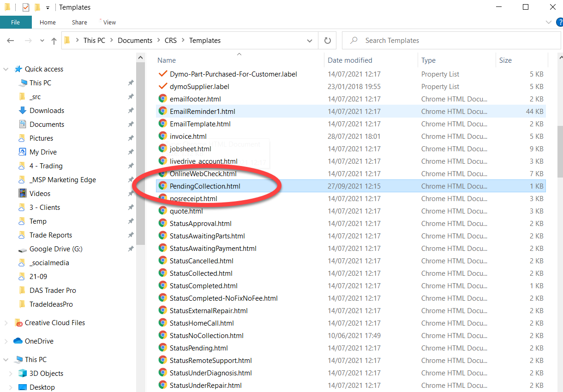
Task: Refresh the Templates folder view
Action: [328, 41]
